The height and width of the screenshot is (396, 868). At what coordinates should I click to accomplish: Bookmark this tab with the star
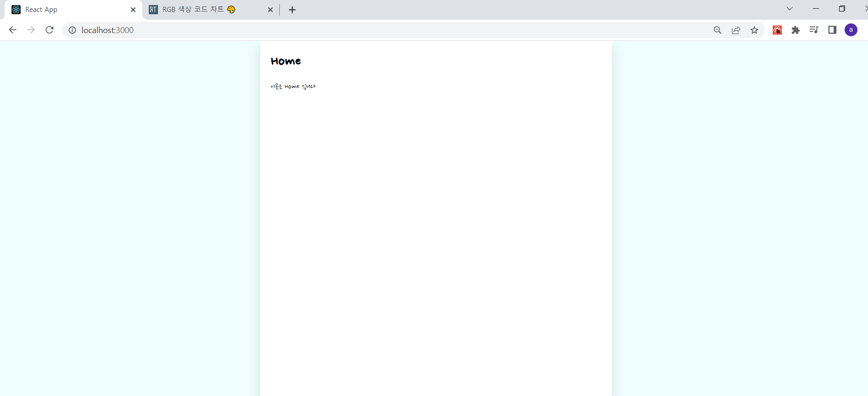pos(754,30)
